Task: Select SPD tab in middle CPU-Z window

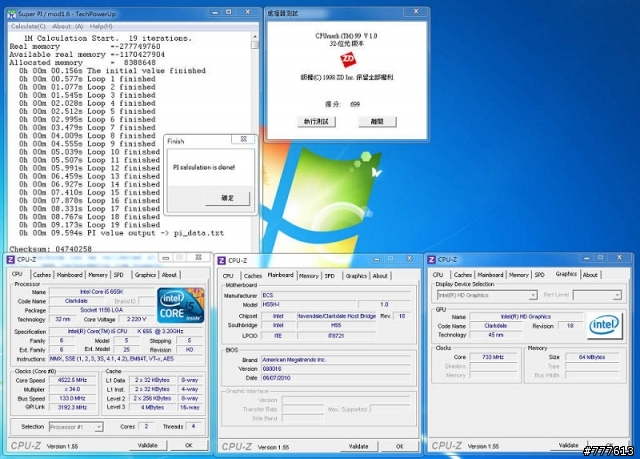Action: click(x=330, y=276)
